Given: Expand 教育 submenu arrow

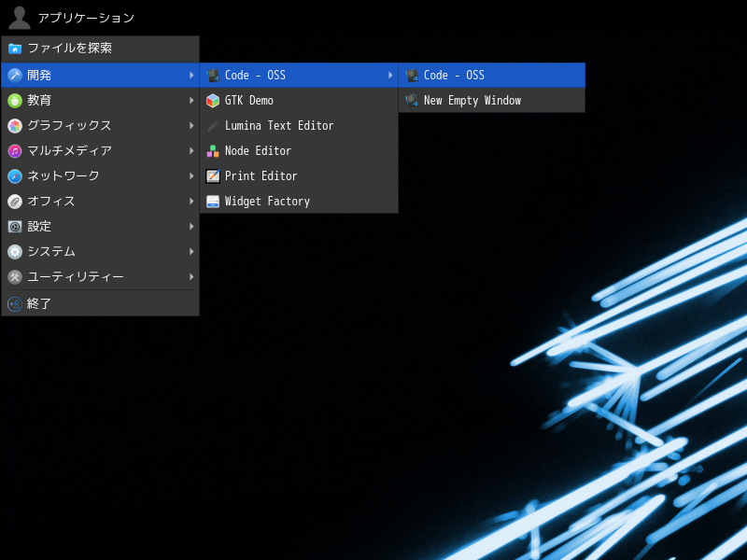Looking at the screenshot, I should [191, 101].
